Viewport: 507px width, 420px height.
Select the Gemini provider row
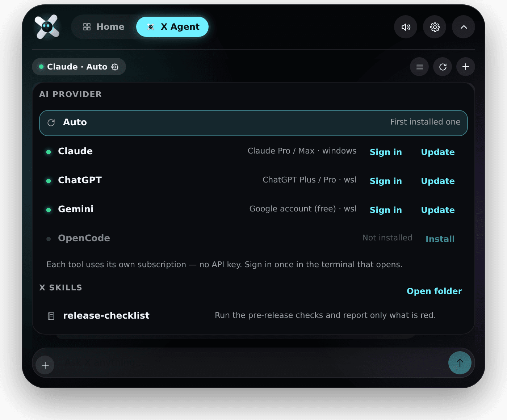point(253,209)
